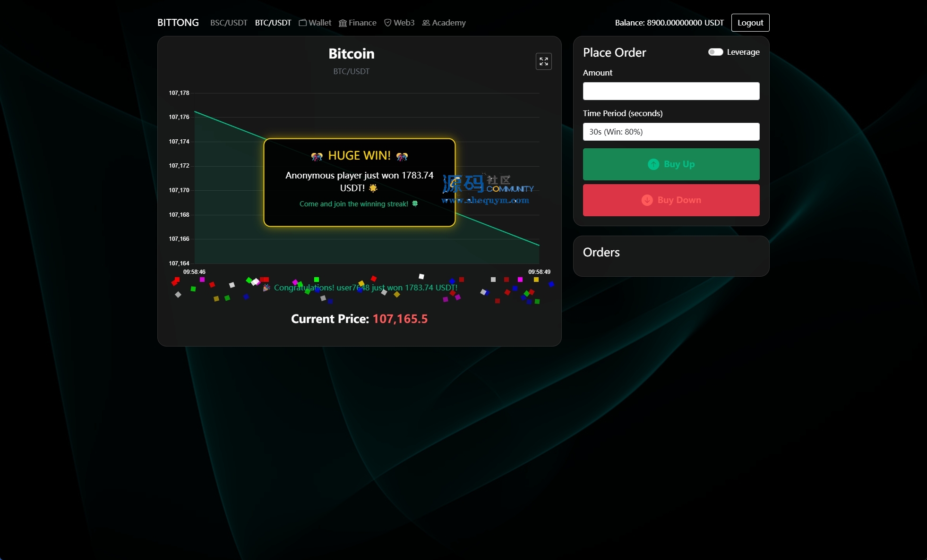Open the Academy menu item

[x=448, y=23]
